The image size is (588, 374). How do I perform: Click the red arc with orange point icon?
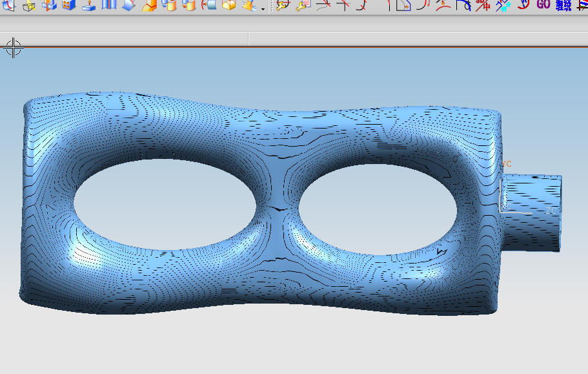[443, 5]
